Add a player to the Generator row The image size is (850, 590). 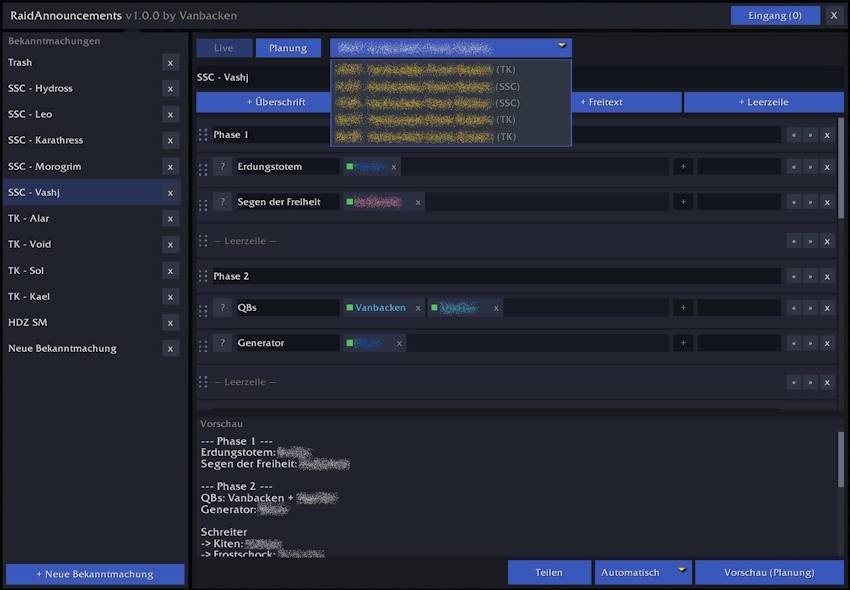(x=683, y=343)
